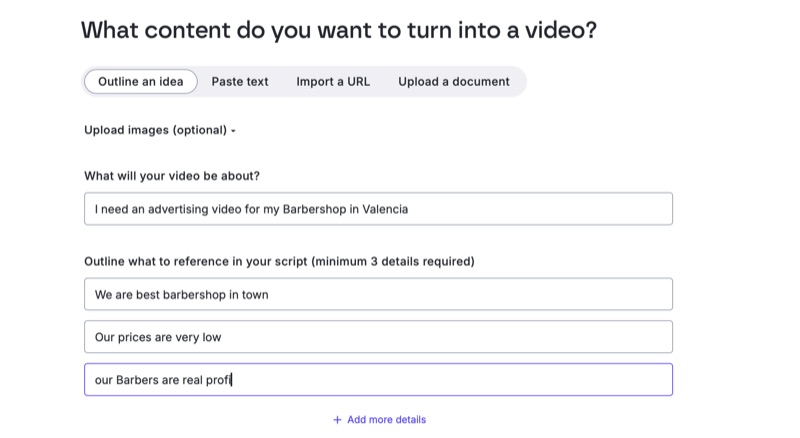The image size is (800, 438).
Task: Place cursor on word 'Valencia' in topic field
Action: [384, 209]
